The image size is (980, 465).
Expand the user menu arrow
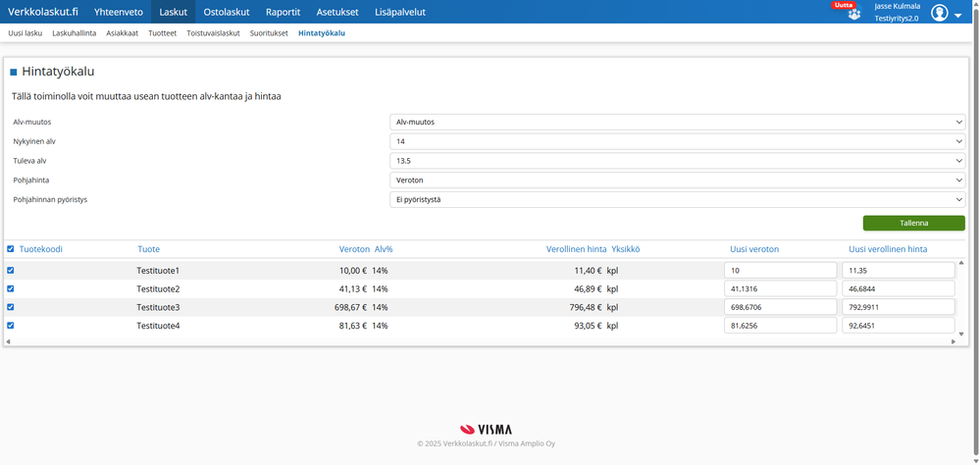click(x=958, y=15)
